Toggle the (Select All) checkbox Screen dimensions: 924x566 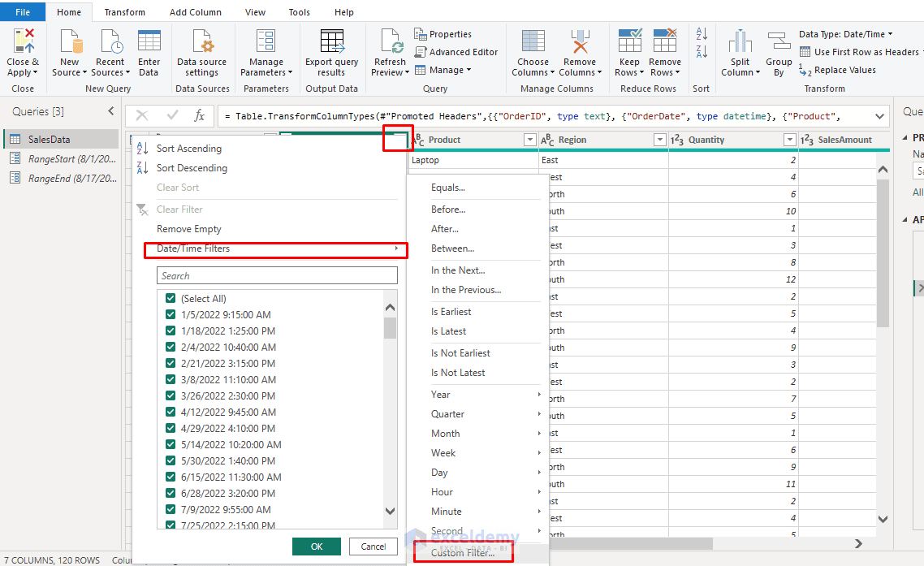tap(171, 298)
